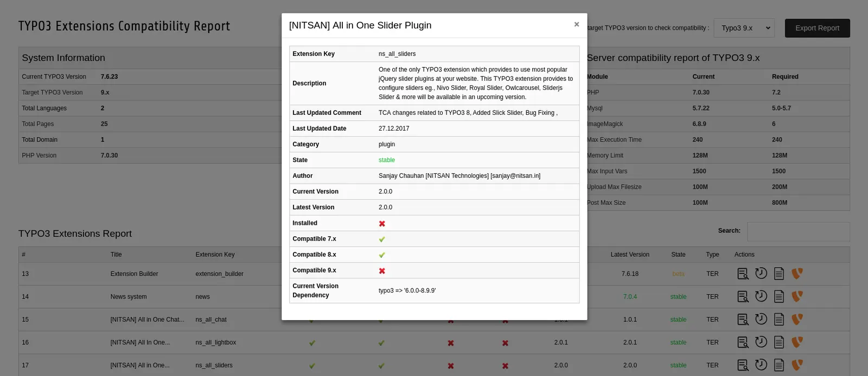Viewport: 868px width, 376px height.
Task: Click clock icon for ns_all_sliders row
Action: point(761,365)
